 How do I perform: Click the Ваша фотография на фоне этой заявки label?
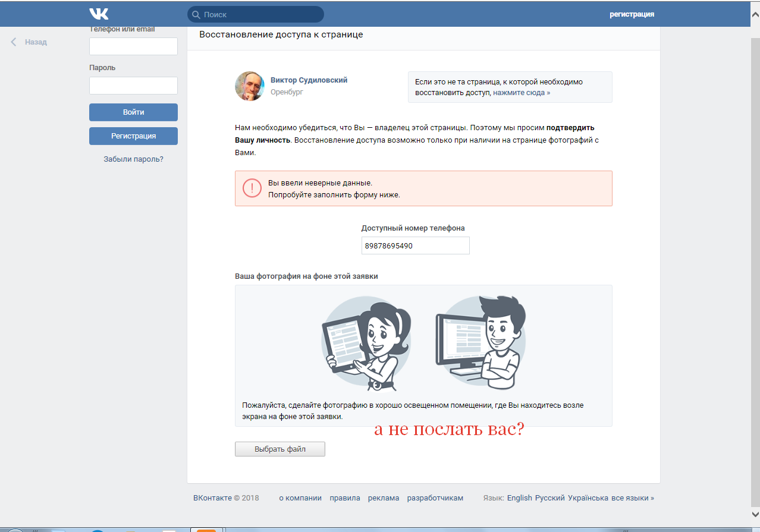tap(306, 276)
